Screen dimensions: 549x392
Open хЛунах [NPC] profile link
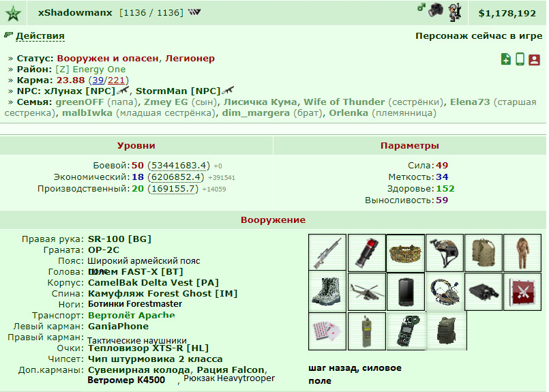80,91
